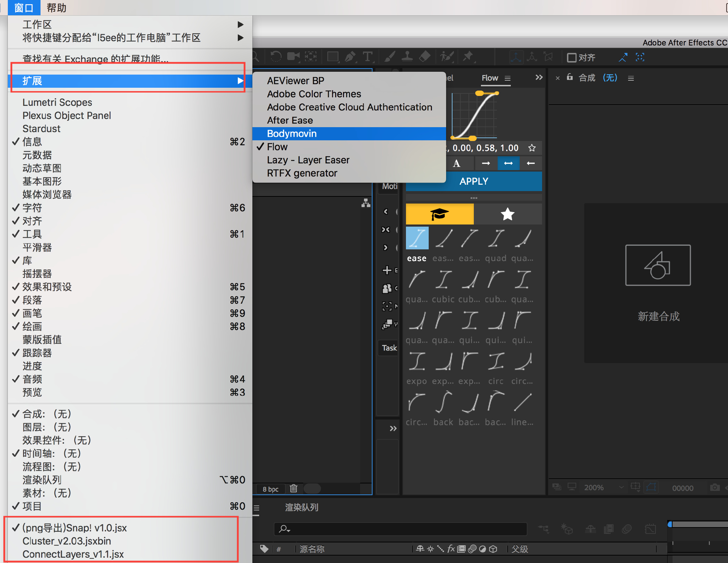Viewport: 728px width, 563px height.
Task: Click the graduation cap presets tab
Action: (x=439, y=214)
